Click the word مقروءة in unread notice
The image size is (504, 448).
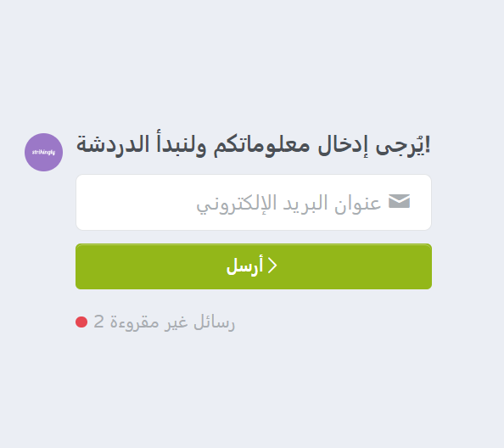[x=135, y=322]
